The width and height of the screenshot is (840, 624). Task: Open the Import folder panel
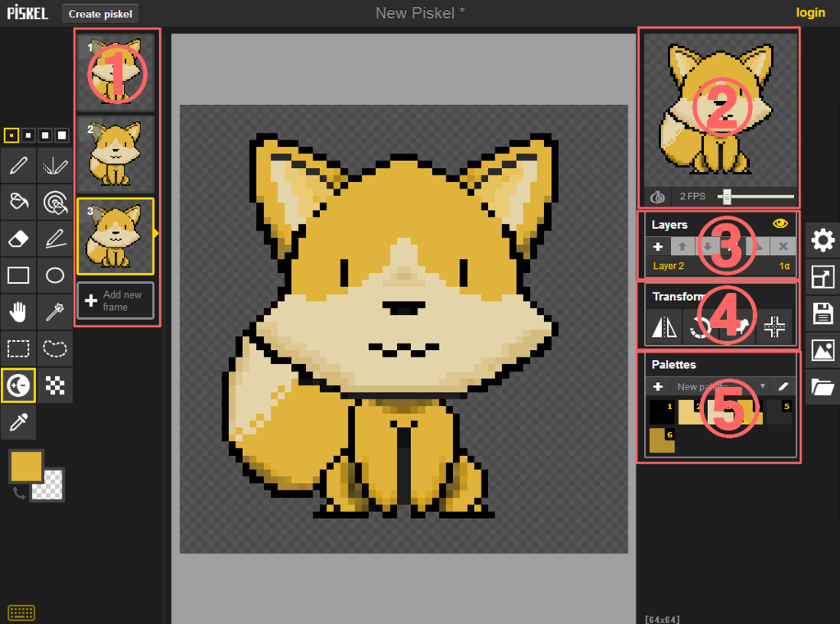pyautogui.click(x=822, y=387)
